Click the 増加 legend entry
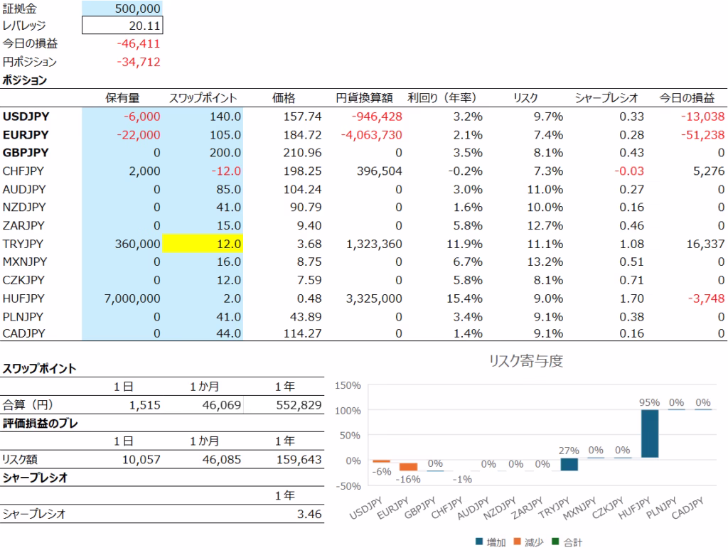Screen dimensions: 728x560 (491, 542)
